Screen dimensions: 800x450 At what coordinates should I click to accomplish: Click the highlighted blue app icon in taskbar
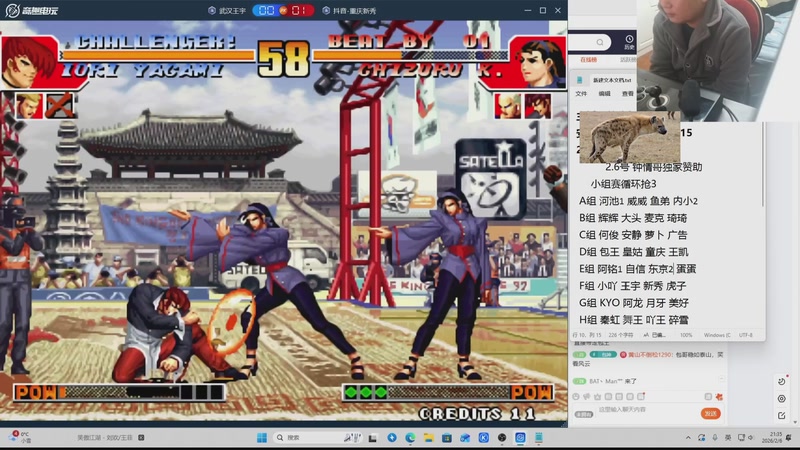[520, 438]
